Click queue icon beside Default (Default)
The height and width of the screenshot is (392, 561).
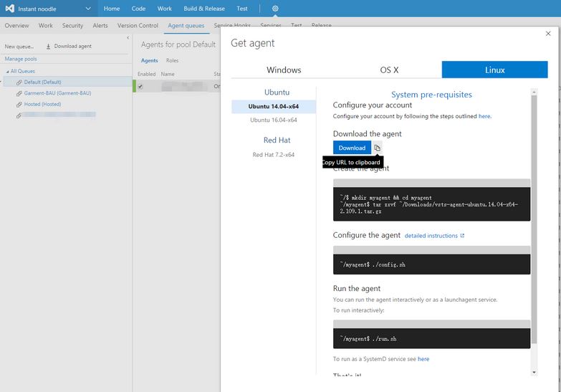[19, 82]
